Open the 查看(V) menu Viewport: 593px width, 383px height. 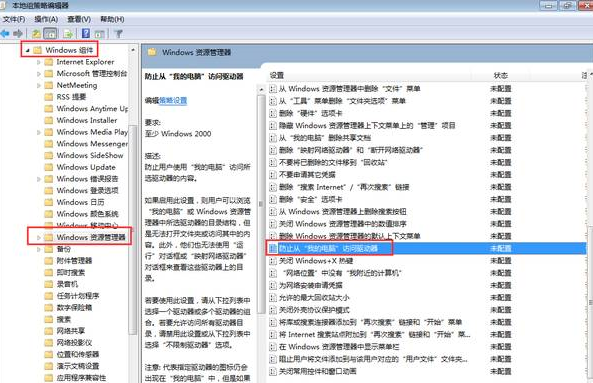[79, 19]
